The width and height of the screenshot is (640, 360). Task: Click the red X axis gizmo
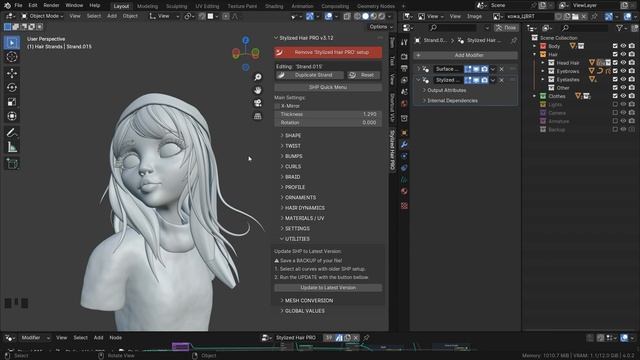236,53
